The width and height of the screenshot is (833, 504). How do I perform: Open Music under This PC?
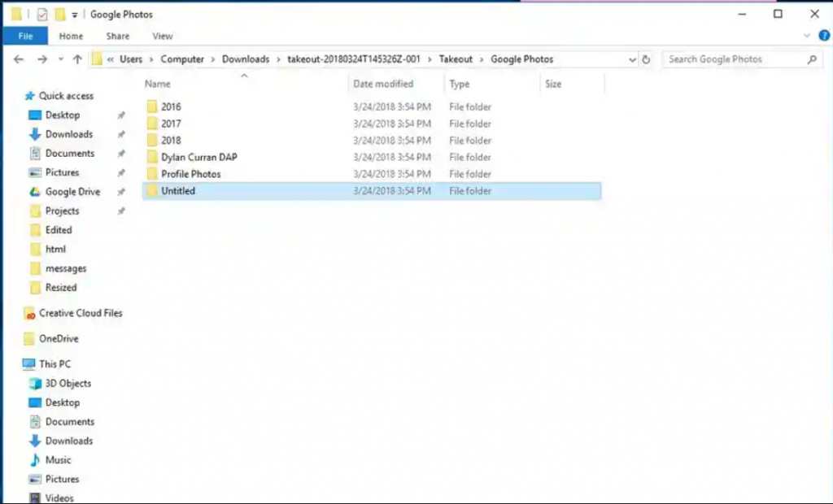[58, 460]
